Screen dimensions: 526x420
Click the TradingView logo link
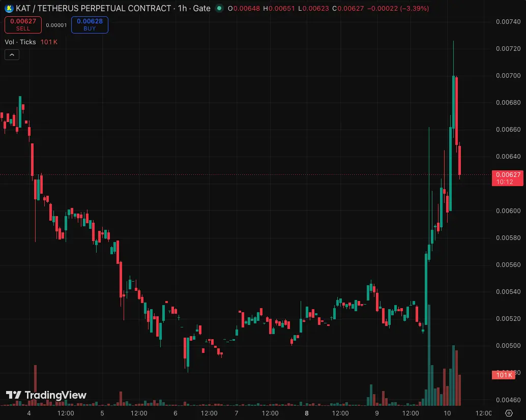(46, 395)
